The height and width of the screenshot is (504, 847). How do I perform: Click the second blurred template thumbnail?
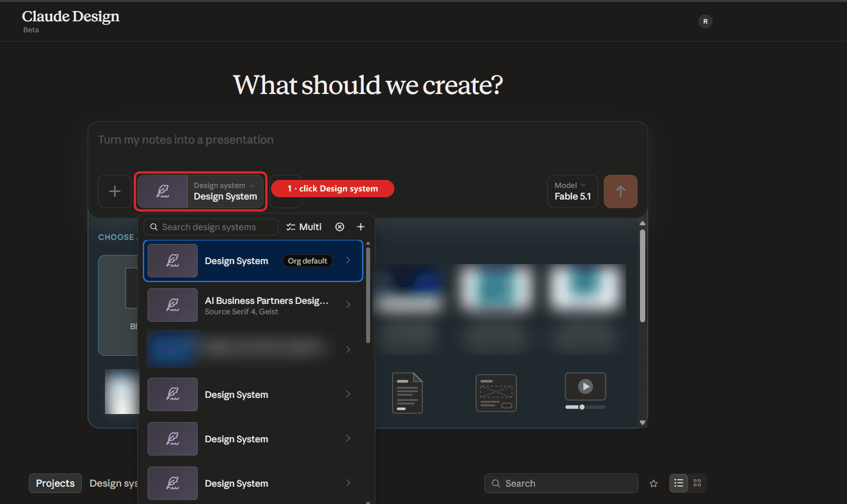tap(496, 288)
